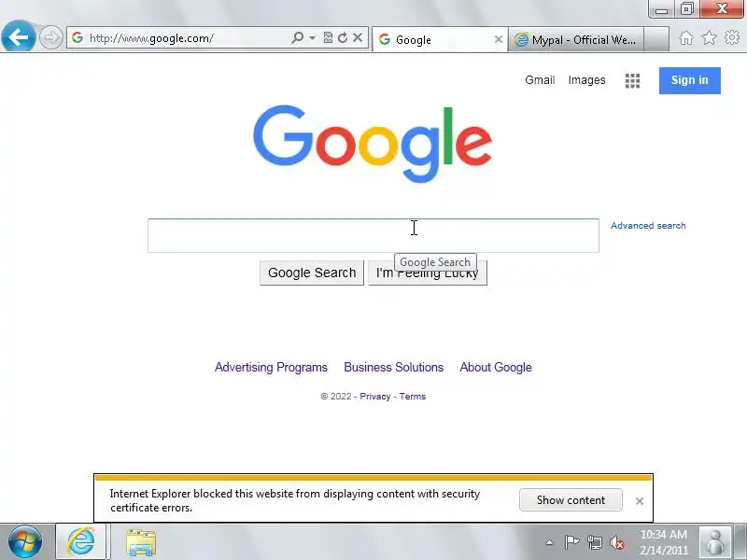Open the Images link

[x=586, y=80]
